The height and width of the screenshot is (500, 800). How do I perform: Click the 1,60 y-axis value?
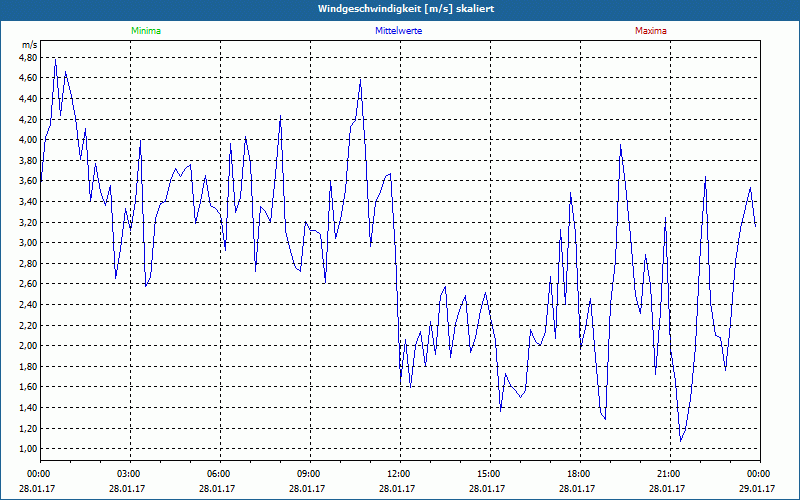click(29, 387)
